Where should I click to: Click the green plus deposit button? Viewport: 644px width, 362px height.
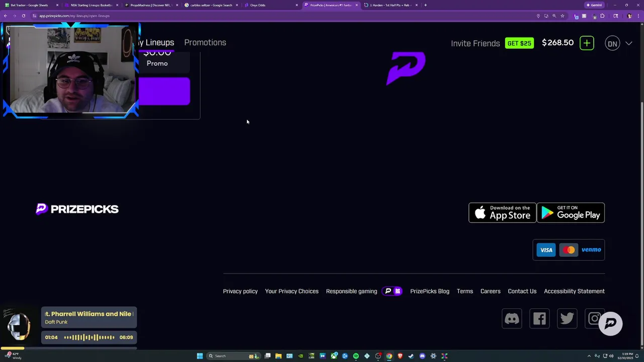point(587,43)
